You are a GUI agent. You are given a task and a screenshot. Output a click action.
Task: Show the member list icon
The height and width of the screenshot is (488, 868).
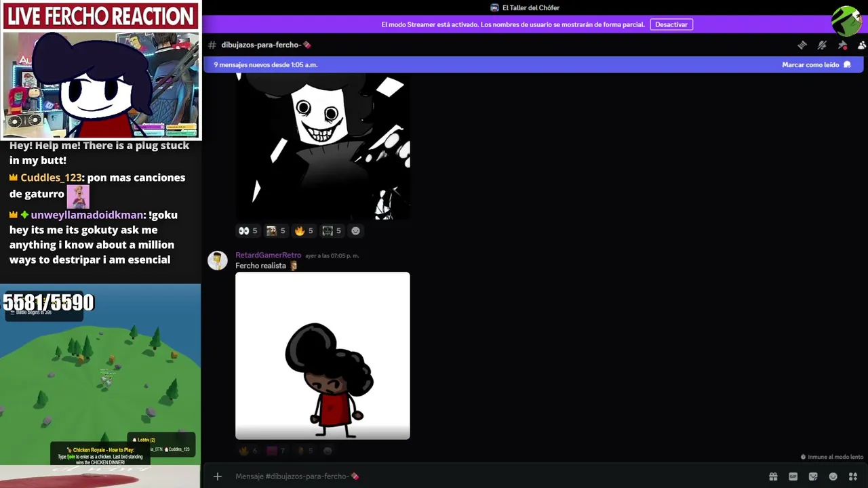pos(862,45)
